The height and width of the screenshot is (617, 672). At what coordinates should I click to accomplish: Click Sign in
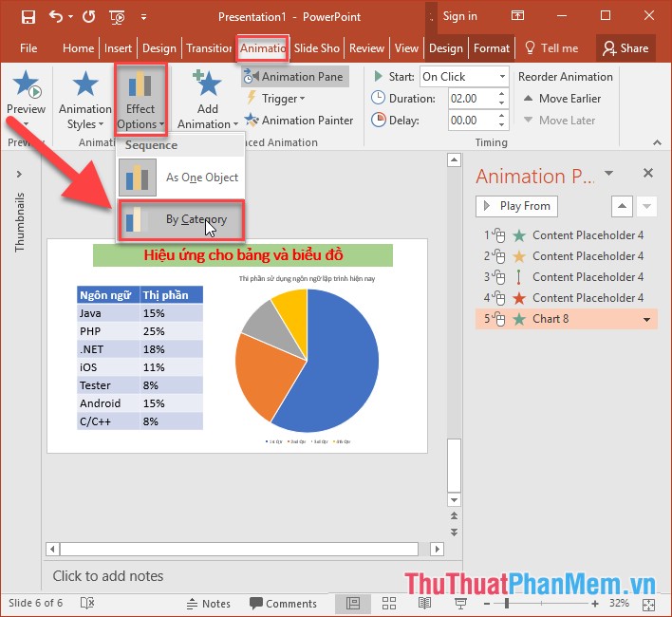(459, 16)
